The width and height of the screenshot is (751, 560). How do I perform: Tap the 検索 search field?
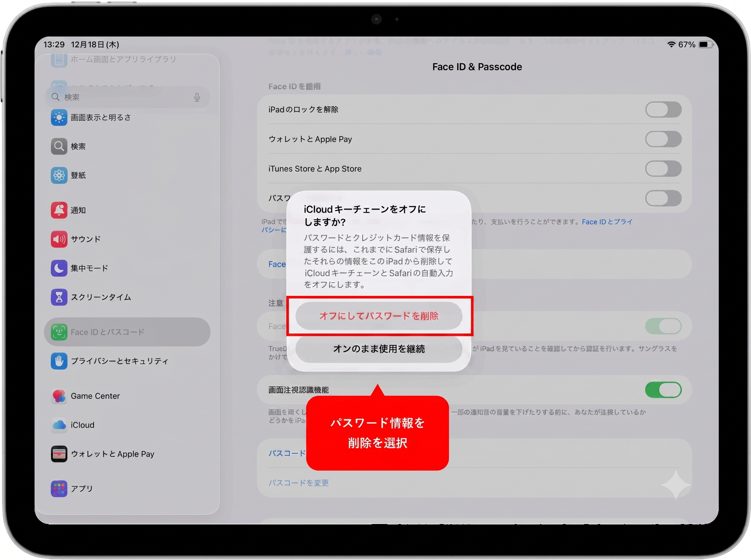pyautogui.click(x=127, y=97)
